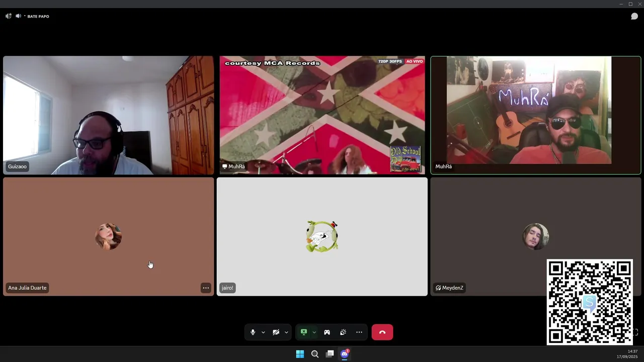Image resolution: width=644 pixels, height=362 pixels.
Task: Start an activity with the gamepad icon
Action: click(327, 332)
